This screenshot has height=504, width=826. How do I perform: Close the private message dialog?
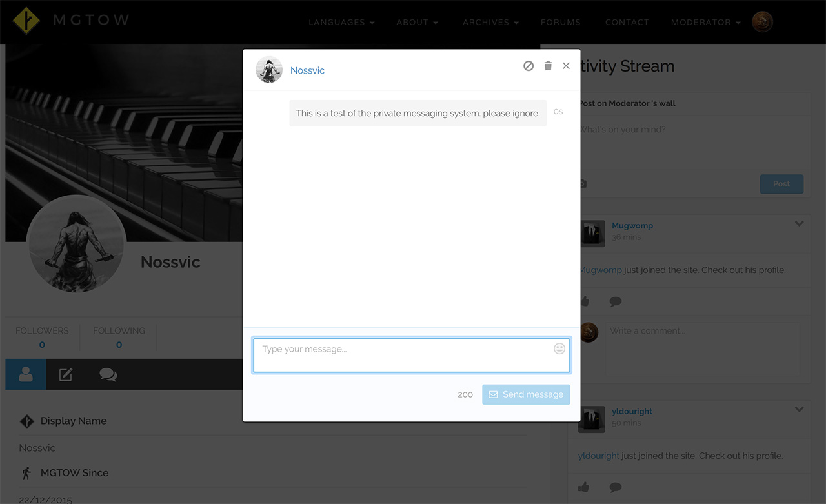click(566, 66)
